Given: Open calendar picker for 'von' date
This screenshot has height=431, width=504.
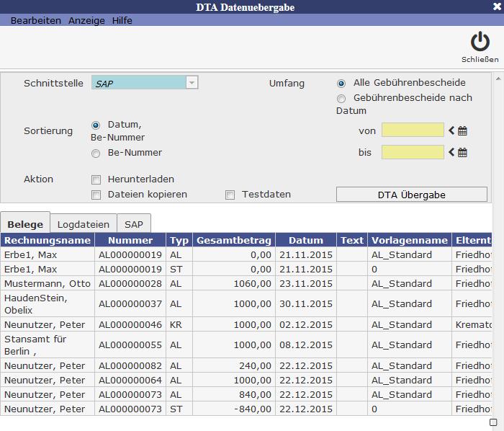Looking at the screenshot, I should click(463, 130).
